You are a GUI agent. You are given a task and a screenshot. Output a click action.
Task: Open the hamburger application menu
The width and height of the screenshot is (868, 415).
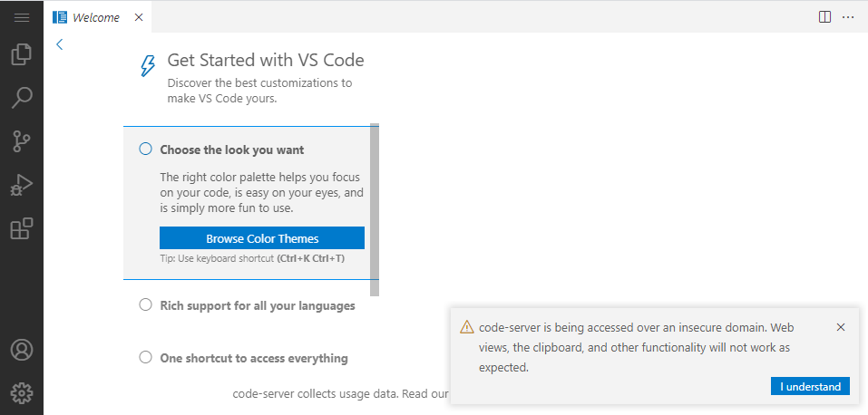point(22,18)
